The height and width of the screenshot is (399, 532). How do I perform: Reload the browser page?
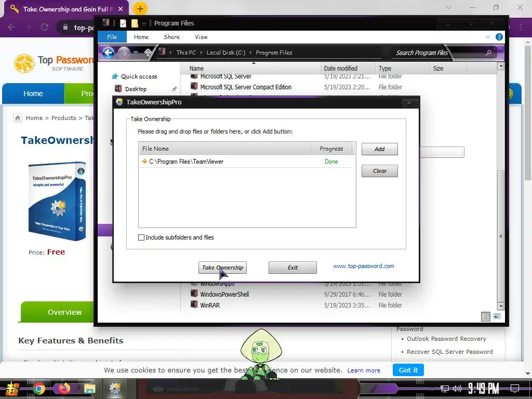(x=45, y=27)
